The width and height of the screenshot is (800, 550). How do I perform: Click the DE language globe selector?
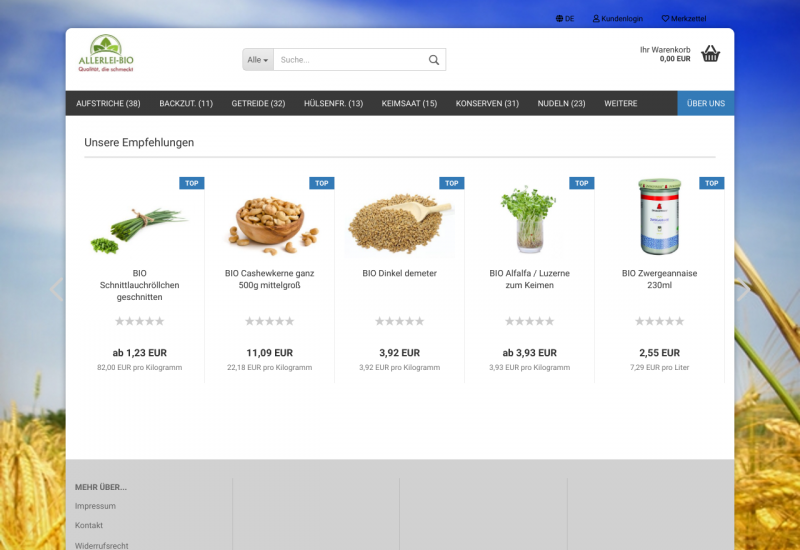click(565, 19)
